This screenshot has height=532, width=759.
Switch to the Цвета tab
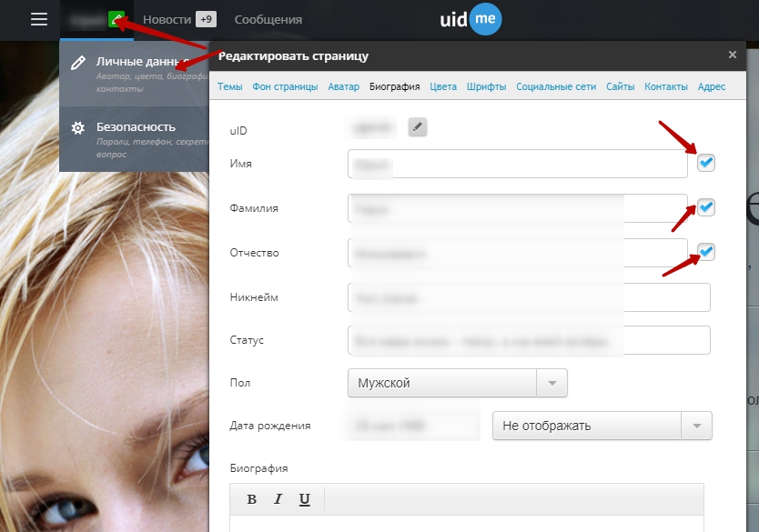click(443, 87)
